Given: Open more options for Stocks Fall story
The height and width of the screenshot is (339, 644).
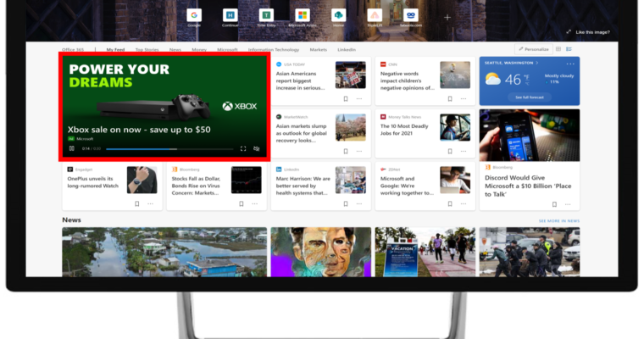Looking at the screenshot, I should tap(255, 203).
